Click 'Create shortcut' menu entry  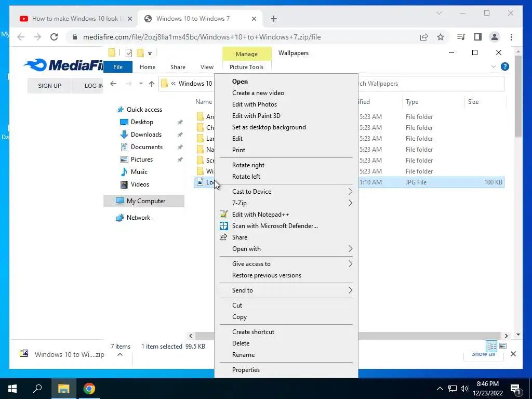pyautogui.click(x=253, y=332)
